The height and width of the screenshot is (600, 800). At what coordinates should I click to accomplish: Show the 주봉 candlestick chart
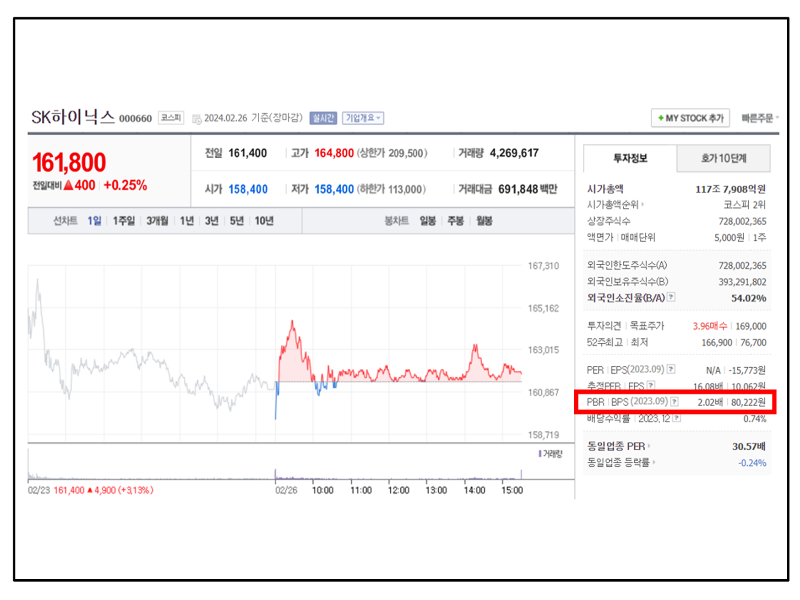click(456, 221)
